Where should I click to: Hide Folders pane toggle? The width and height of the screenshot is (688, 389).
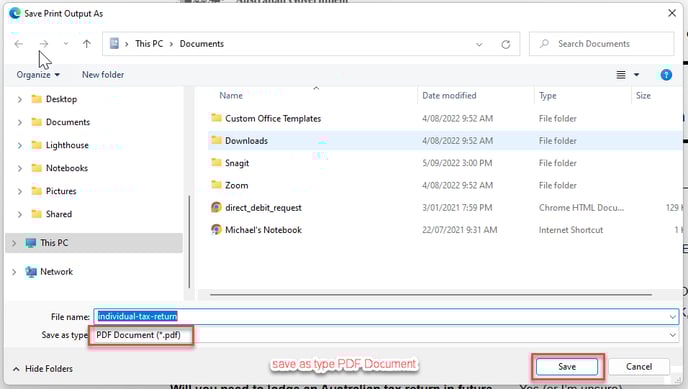point(43,369)
